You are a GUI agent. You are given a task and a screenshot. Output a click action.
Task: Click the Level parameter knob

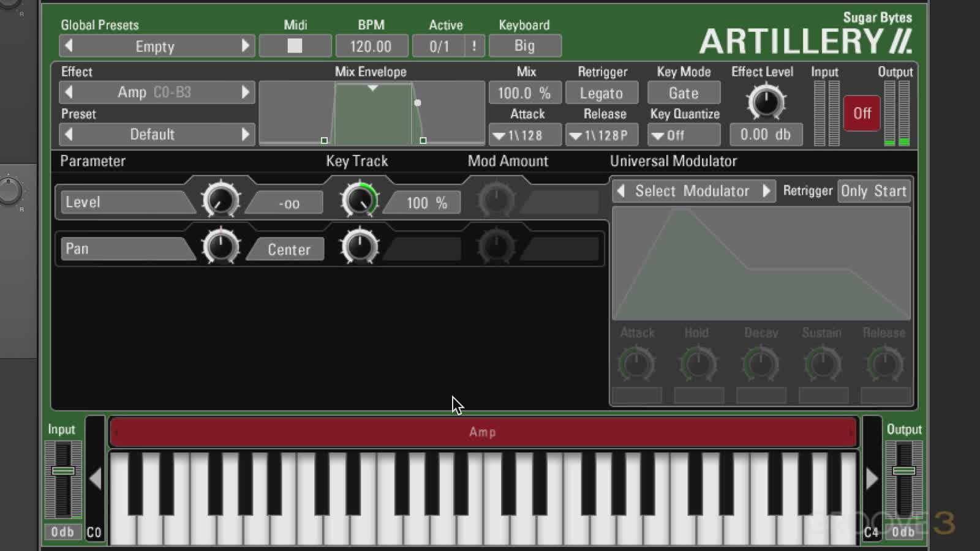pyautogui.click(x=221, y=200)
